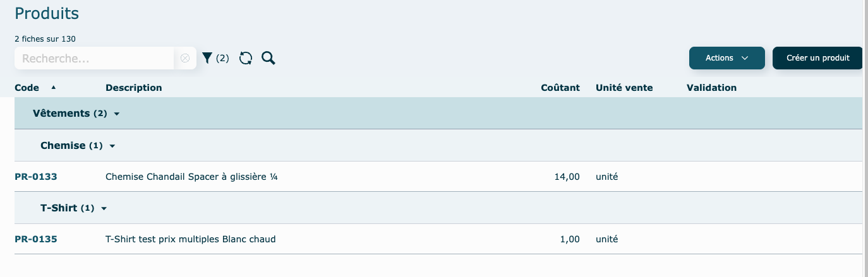Sort by the Validation column header

(711, 88)
